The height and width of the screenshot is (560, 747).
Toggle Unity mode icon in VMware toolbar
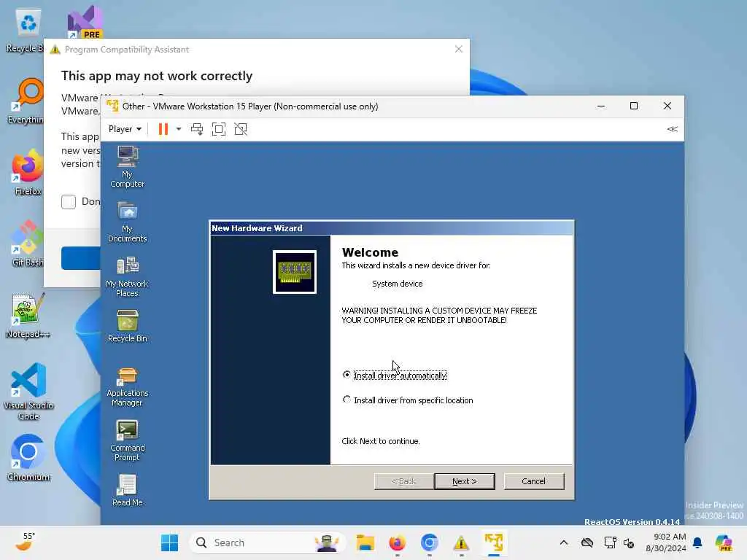(241, 129)
